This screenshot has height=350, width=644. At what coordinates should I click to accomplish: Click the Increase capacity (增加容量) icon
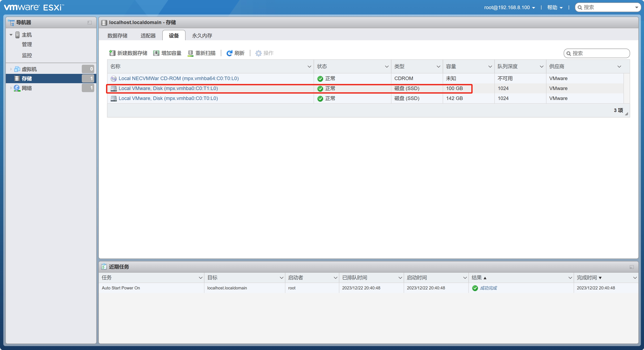156,53
